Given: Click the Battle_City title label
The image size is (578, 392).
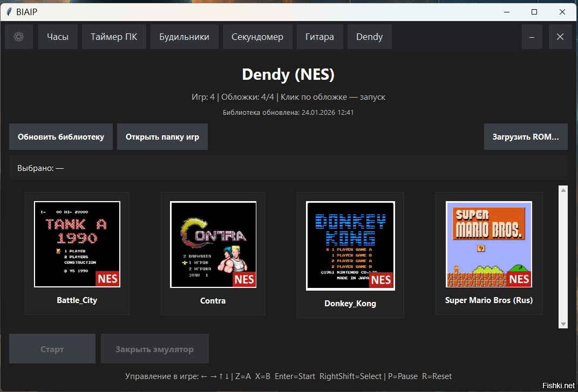Looking at the screenshot, I should click(x=77, y=300).
